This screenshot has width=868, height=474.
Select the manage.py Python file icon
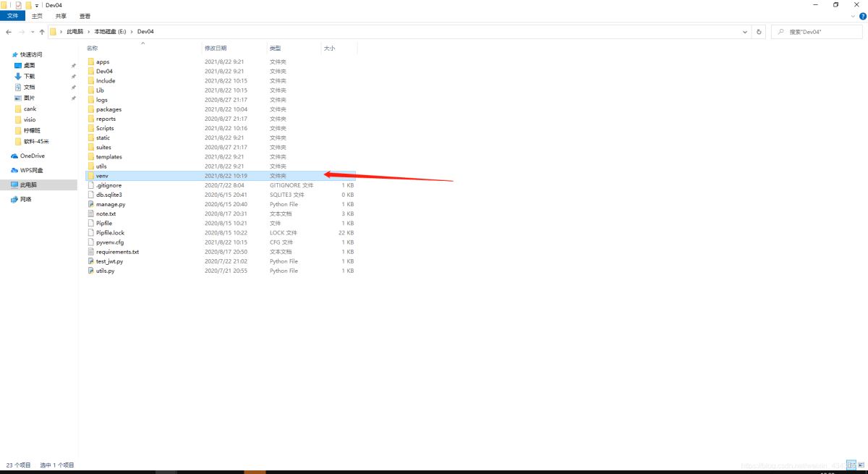pyautogui.click(x=90, y=204)
